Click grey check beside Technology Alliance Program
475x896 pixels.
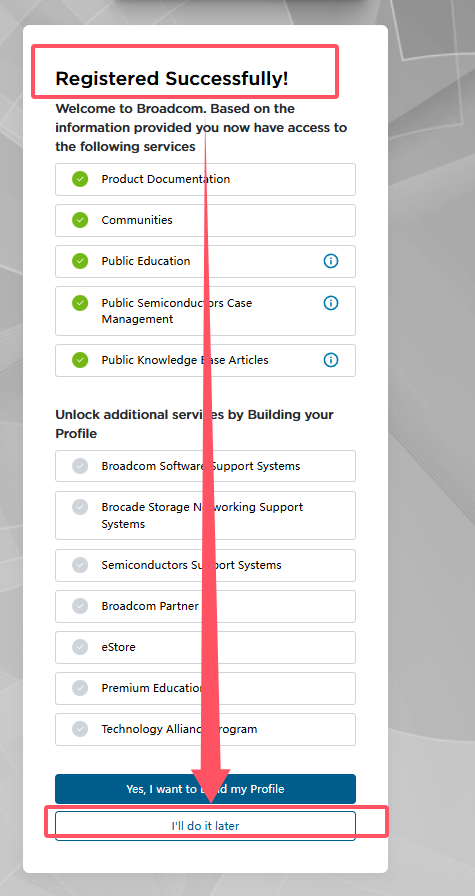point(80,729)
